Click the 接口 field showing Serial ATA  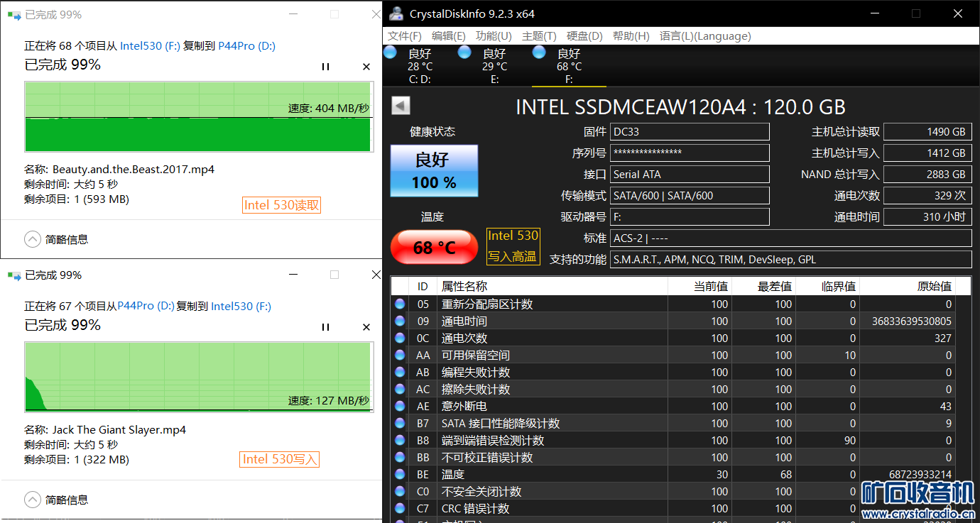690,175
